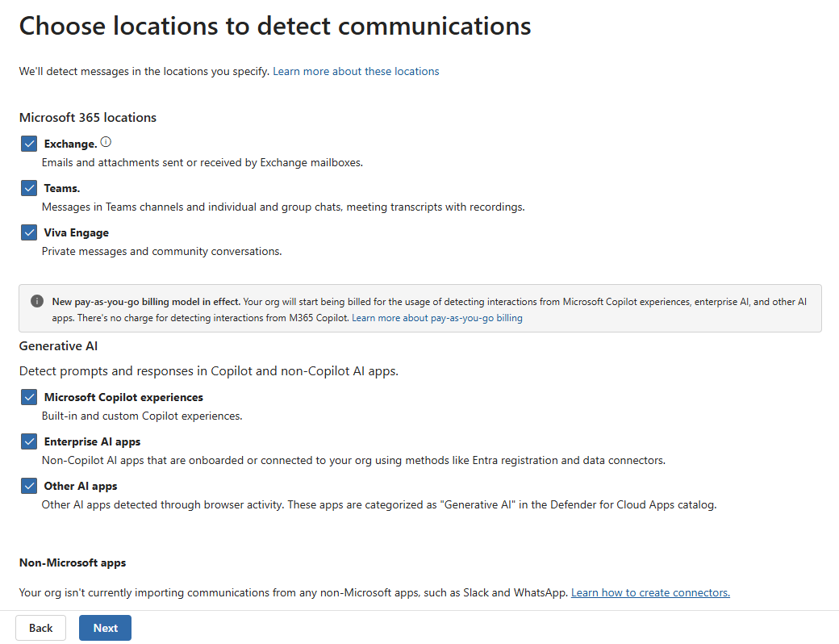Image resolution: width=839 pixels, height=644 pixels.
Task: Click the Microsoft Copilot experiences label
Action: click(123, 397)
